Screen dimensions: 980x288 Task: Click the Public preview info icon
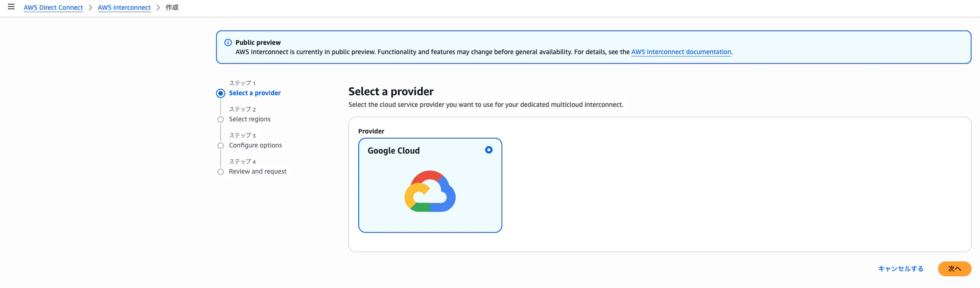tap(228, 42)
